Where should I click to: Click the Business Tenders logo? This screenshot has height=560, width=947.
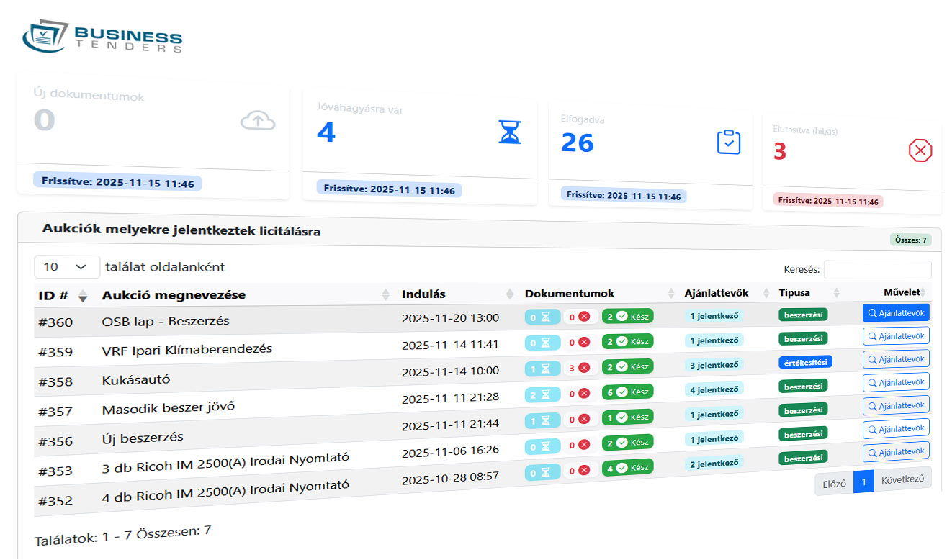click(x=102, y=36)
